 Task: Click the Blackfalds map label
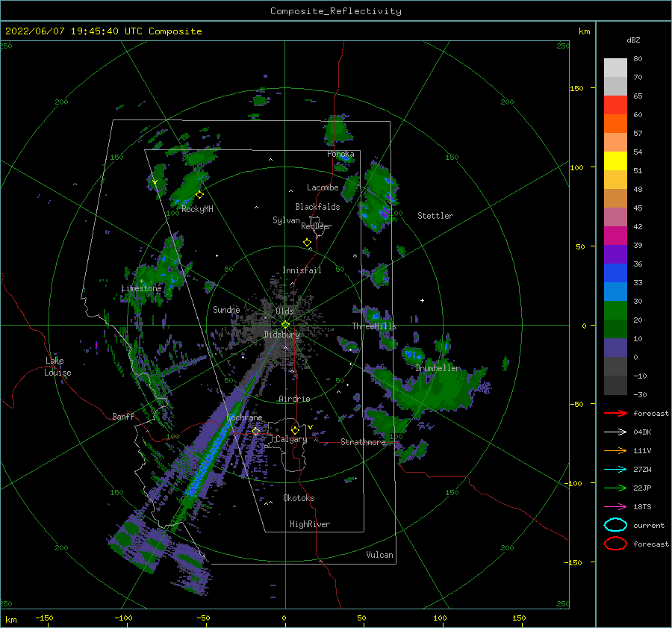coord(317,207)
